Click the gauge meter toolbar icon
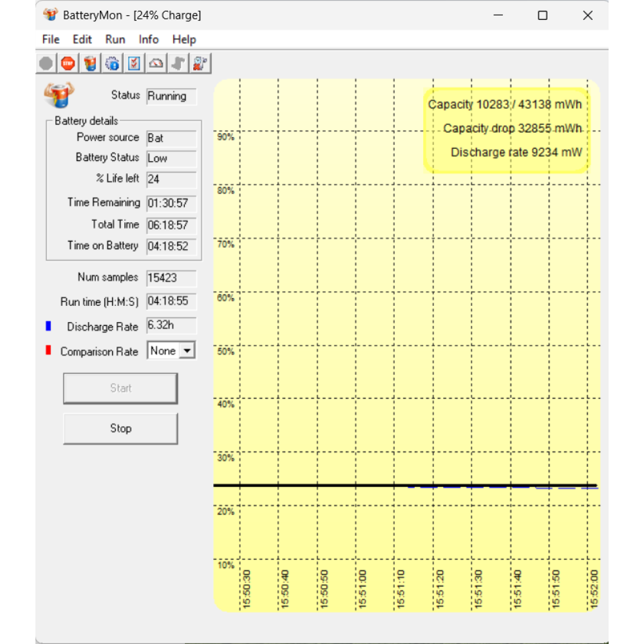 pyautogui.click(x=156, y=63)
